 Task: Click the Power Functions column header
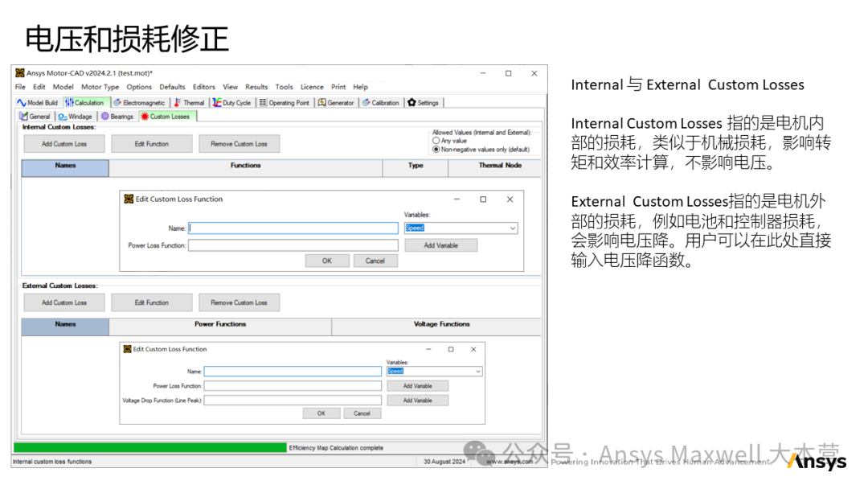pos(220,327)
